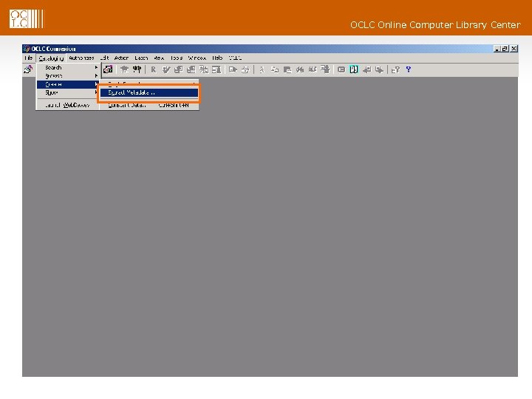Open the Authorities menu
This screenshot has width=532, height=399.
click(81, 58)
